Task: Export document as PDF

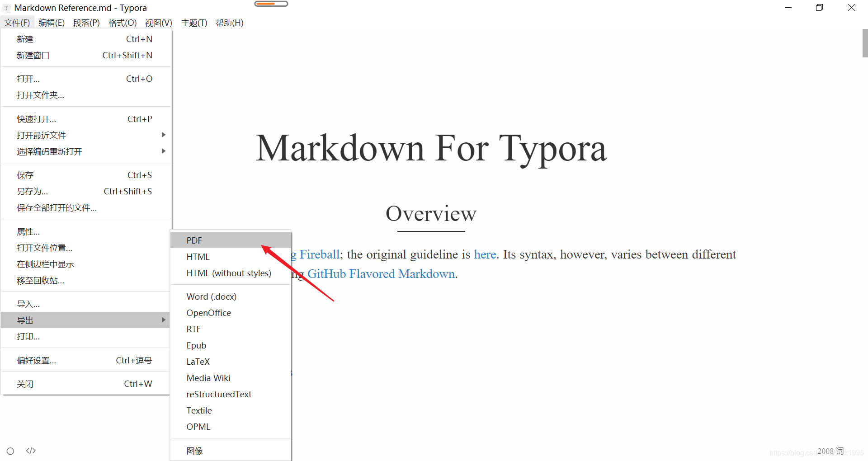Action: coord(231,240)
